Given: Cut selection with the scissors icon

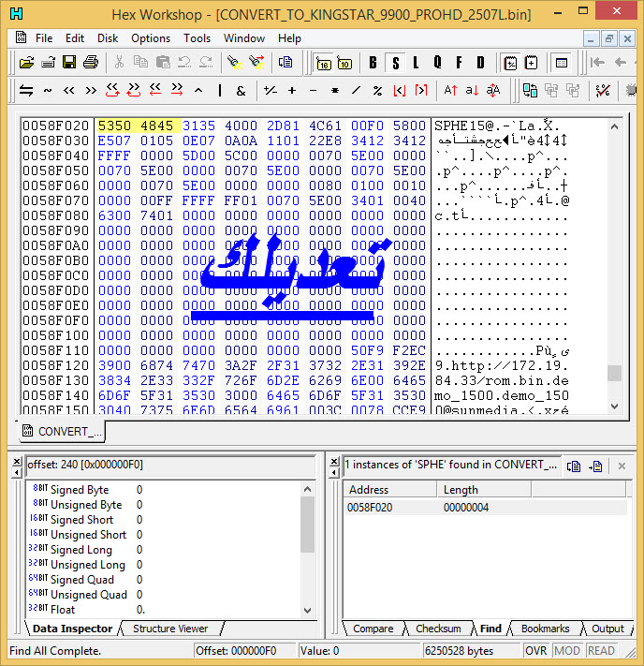Looking at the screenshot, I should (x=119, y=63).
